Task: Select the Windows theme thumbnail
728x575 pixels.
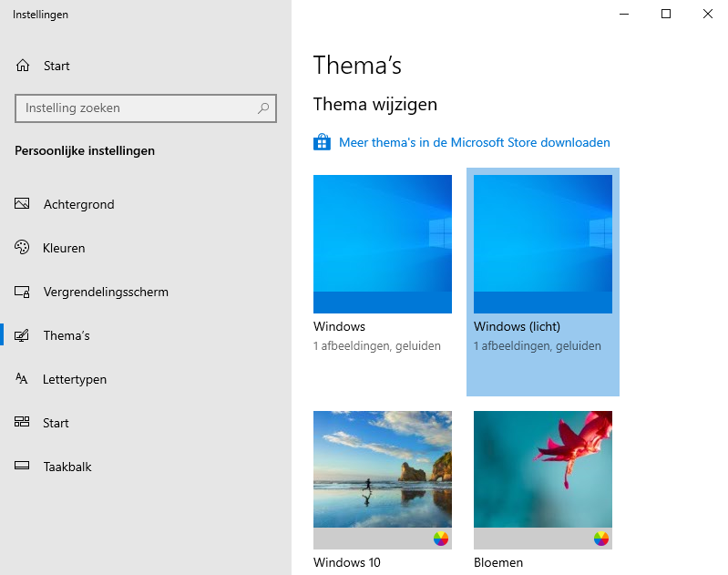Action: click(383, 244)
